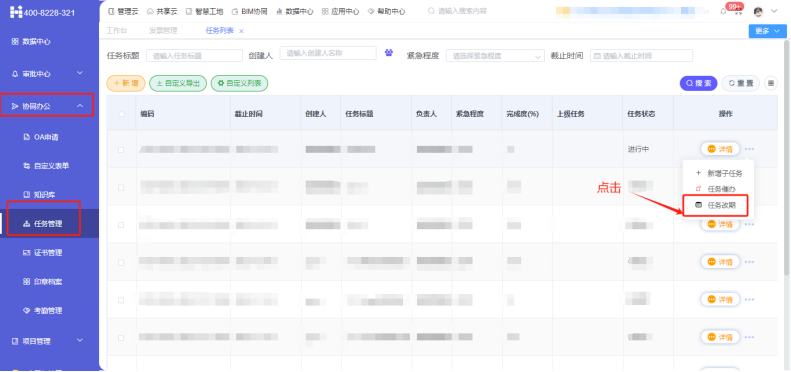Image resolution: width=791 pixels, height=372 pixels.
Task: Open 应用中心 in the top navigation
Action: click(x=340, y=11)
